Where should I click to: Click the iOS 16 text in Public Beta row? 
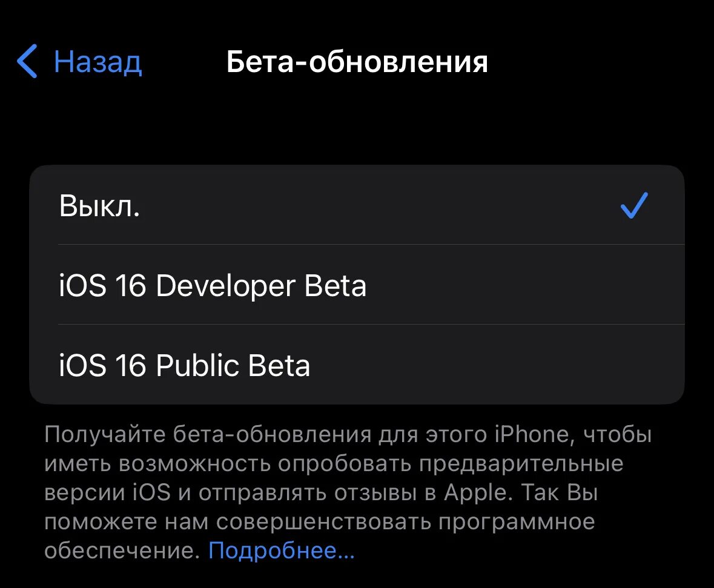click(x=102, y=365)
